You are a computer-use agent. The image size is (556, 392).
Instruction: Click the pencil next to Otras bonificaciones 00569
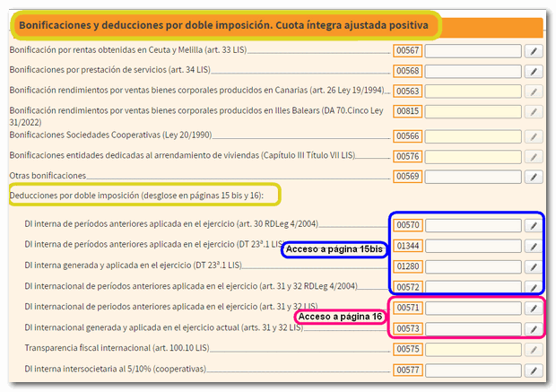click(x=533, y=176)
